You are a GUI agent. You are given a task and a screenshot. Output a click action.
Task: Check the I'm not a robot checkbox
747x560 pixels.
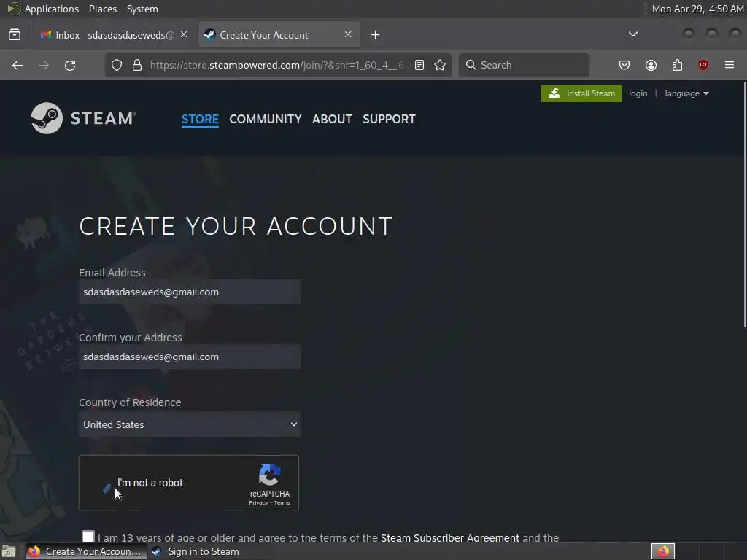(x=107, y=489)
